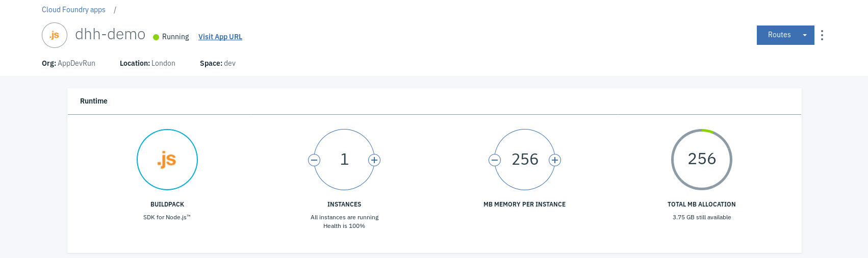Select the memory per instance value 256

coord(525,160)
